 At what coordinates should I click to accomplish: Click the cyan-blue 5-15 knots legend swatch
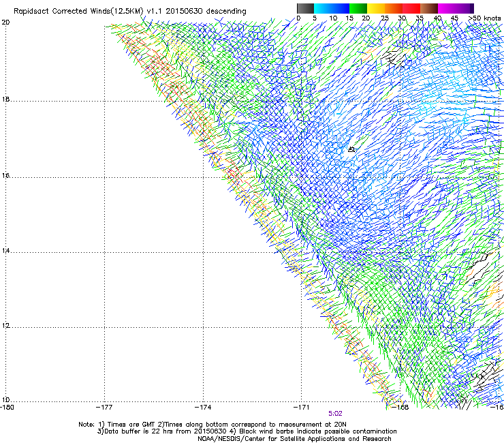(x=332, y=8)
